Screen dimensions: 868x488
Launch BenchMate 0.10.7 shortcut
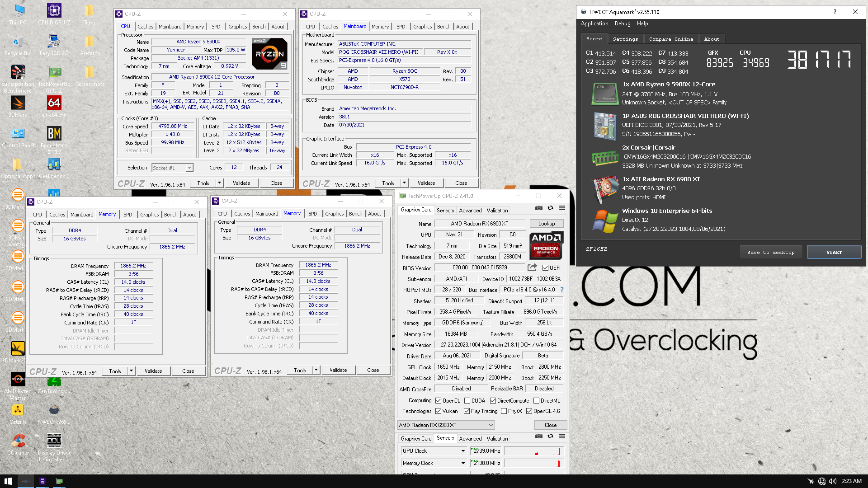point(54,141)
